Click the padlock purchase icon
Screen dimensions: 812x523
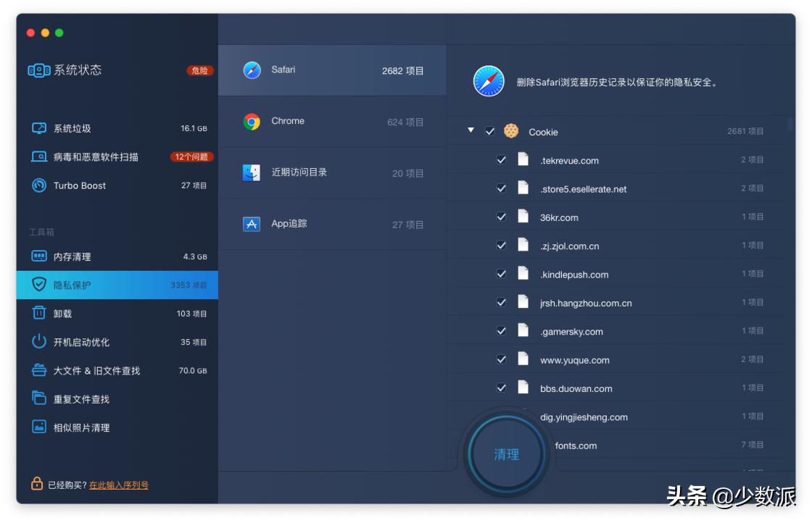(x=37, y=483)
